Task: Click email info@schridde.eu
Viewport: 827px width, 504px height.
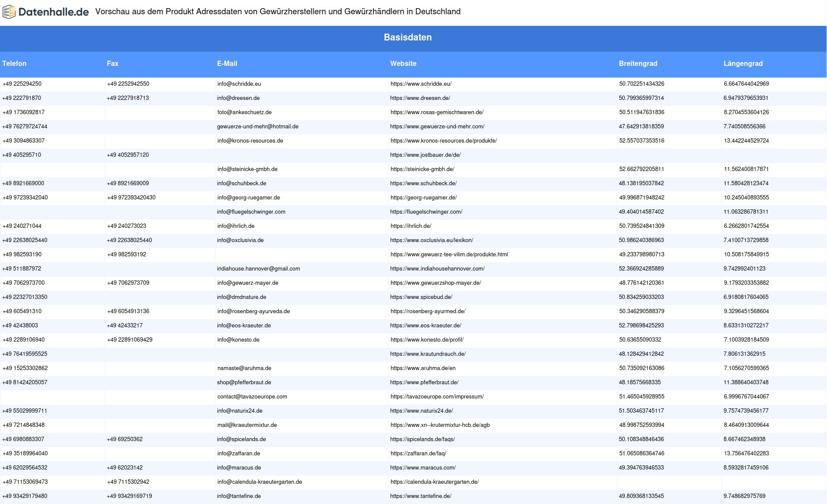Action: click(x=239, y=84)
